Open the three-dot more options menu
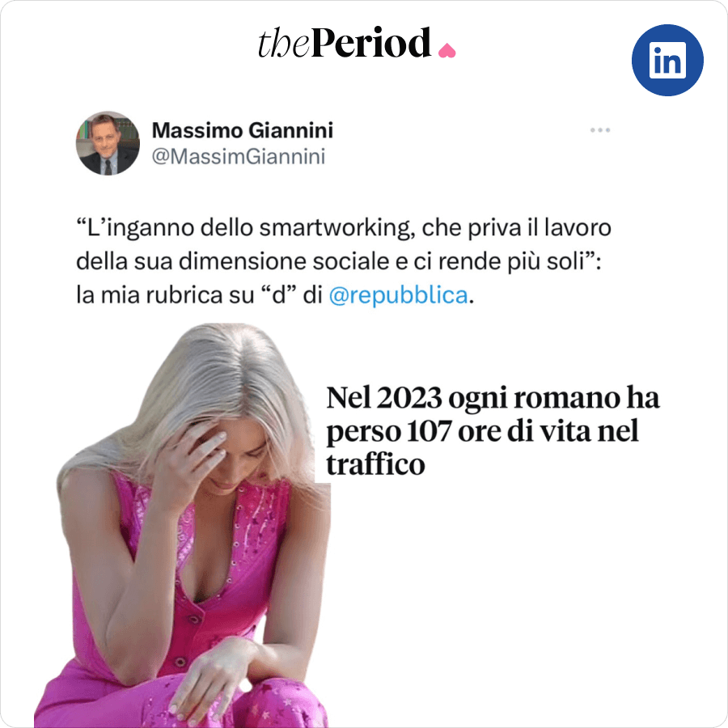Viewport: 728px width, 728px height. [x=600, y=130]
